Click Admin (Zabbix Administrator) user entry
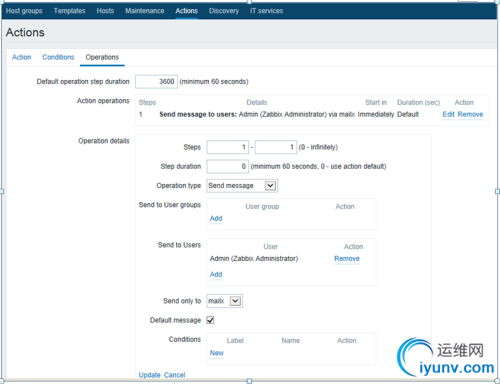 point(254,259)
